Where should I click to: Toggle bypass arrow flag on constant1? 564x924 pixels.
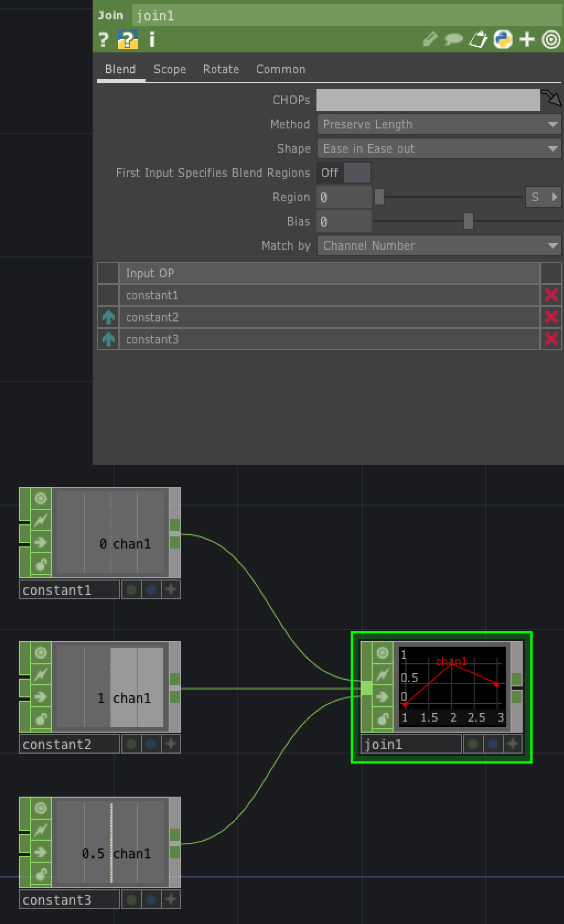(x=41, y=542)
